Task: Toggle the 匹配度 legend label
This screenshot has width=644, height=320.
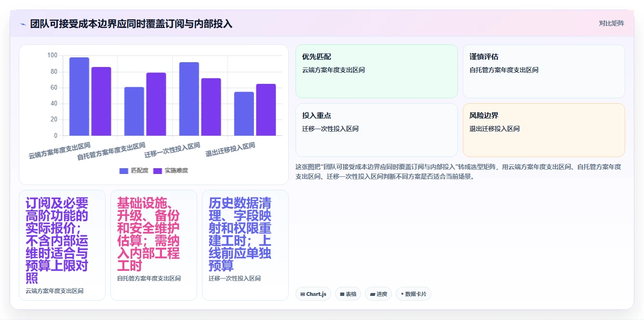Action: pyautogui.click(x=139, y=171)
